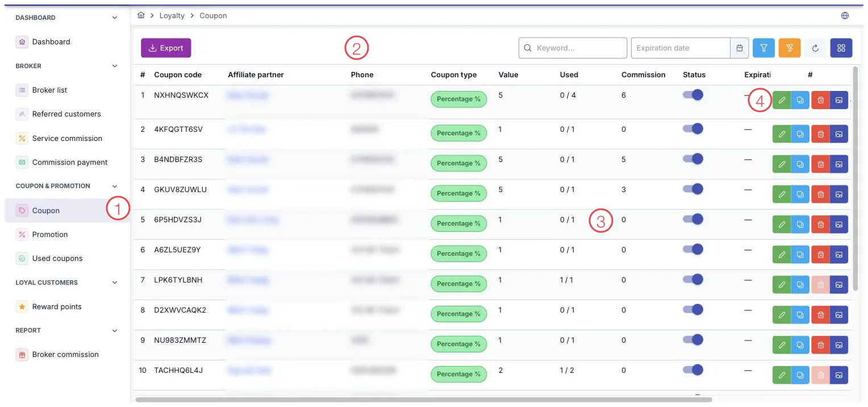
Task: Edit coupon A6ZL5UEZ9Y with the pencil icon
Action: point(782,254)
